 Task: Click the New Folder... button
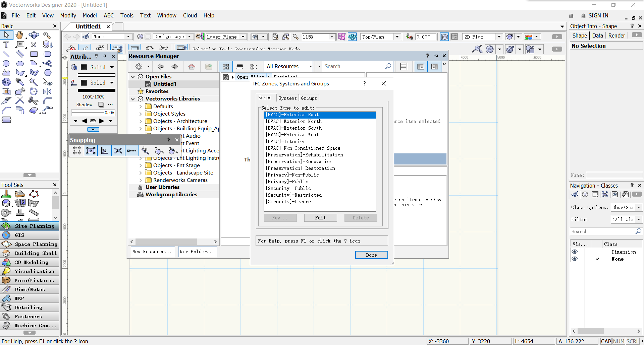coord(197,252)
